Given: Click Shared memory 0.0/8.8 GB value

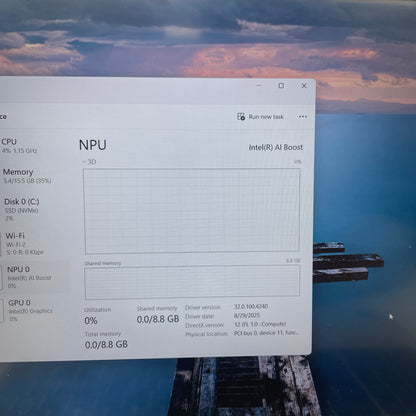Looking at the screenshot, I should click(158, 319).
